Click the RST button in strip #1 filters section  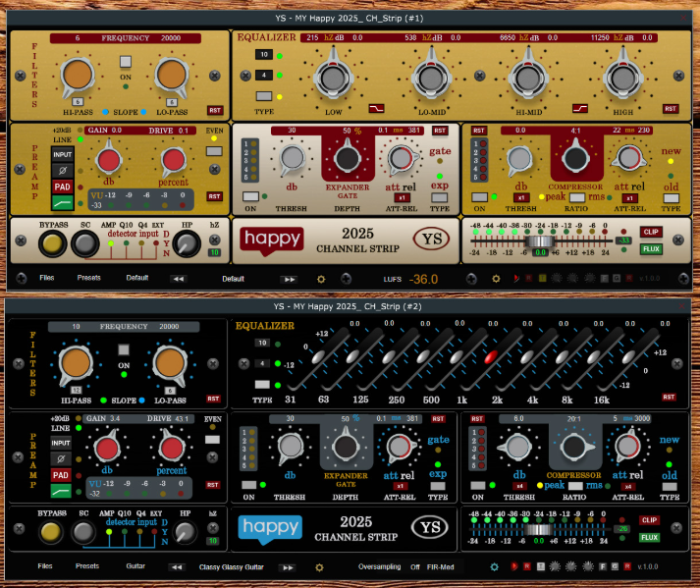tap(215, 110)
